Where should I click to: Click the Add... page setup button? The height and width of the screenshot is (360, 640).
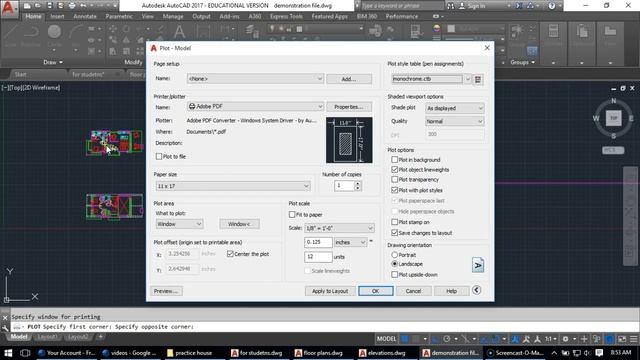pyautogui.click(x=349, y=79)
